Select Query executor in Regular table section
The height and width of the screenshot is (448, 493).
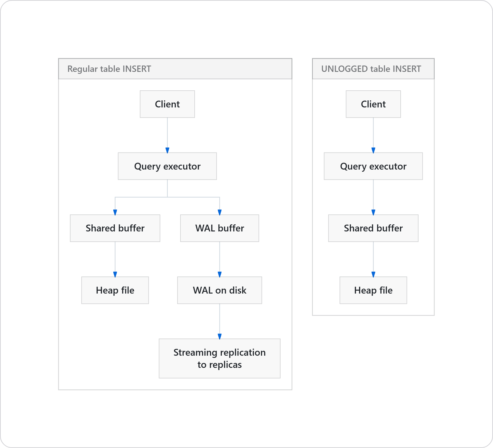pyautogui.click(x=167, y=166)
